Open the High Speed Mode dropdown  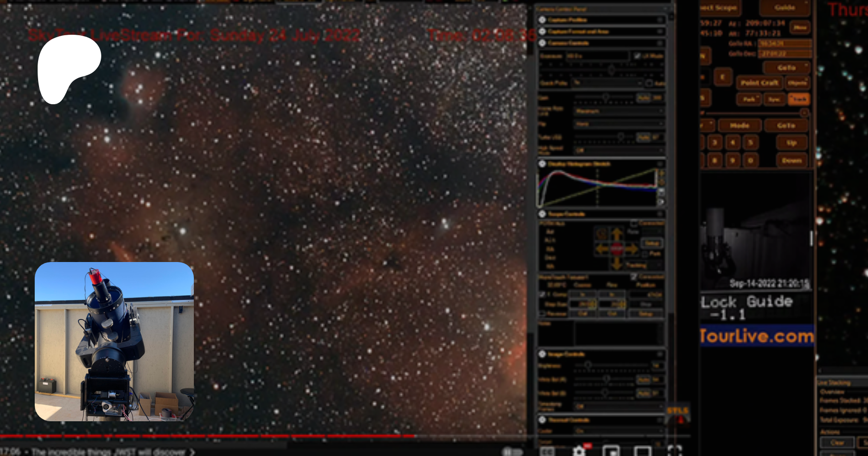(x=619, y=150)
